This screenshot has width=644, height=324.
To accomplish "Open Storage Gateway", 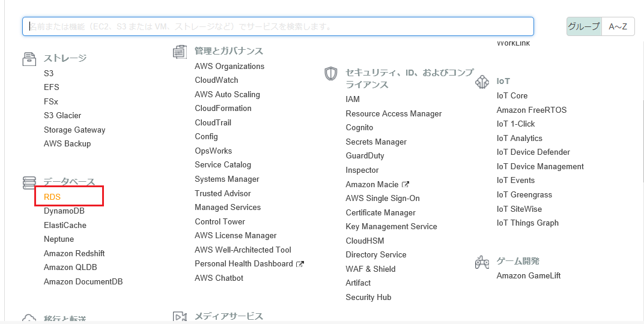I will point(74,130).
